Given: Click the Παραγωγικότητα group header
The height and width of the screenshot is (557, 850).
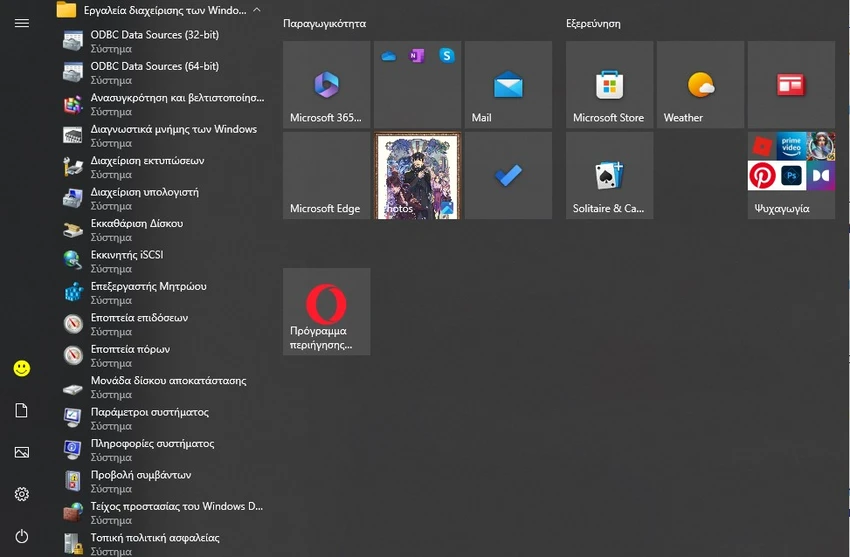Looking at the screenshot, I should pyautogui.click(x=324, y=23).
